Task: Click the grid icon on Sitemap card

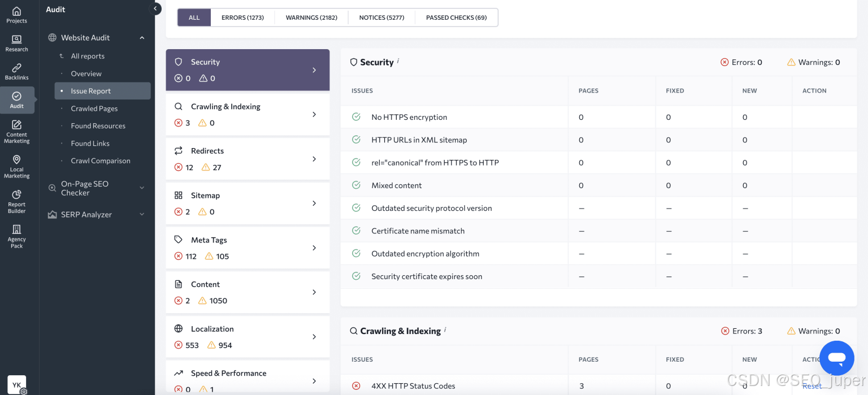Action: (x=179, y=195)
